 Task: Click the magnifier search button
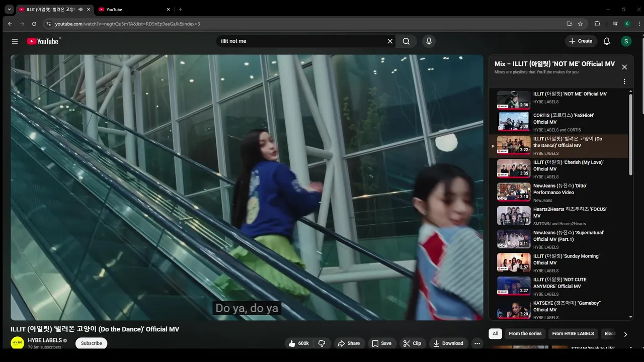click(x=406, y=41)
